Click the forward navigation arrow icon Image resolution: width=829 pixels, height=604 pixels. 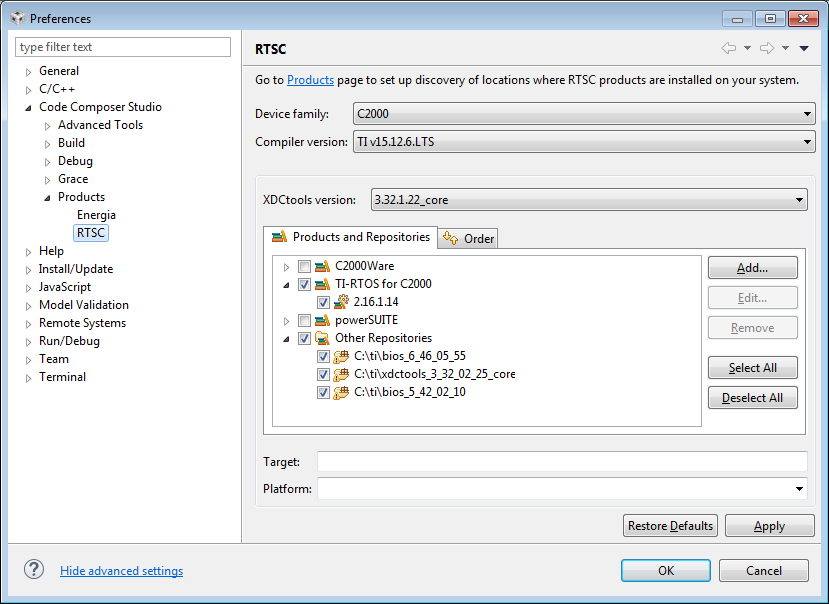click(x=767, y=48)
